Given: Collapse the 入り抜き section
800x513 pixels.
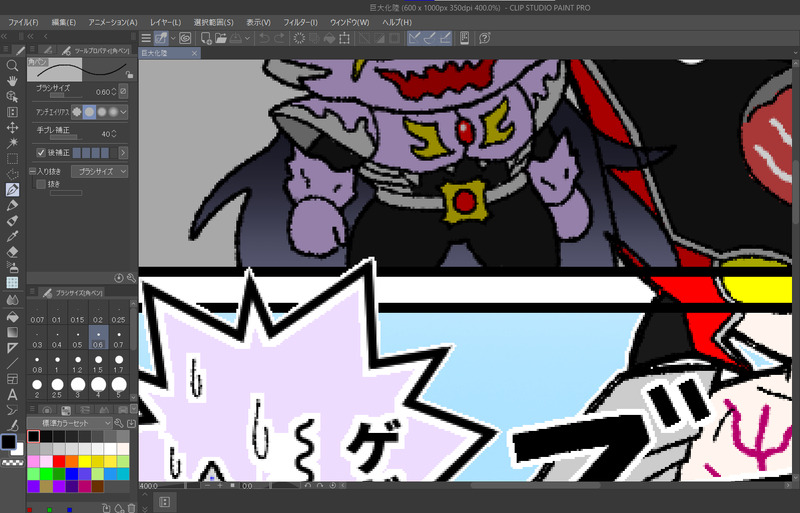Looking at the screenshot, I should 33,172.
